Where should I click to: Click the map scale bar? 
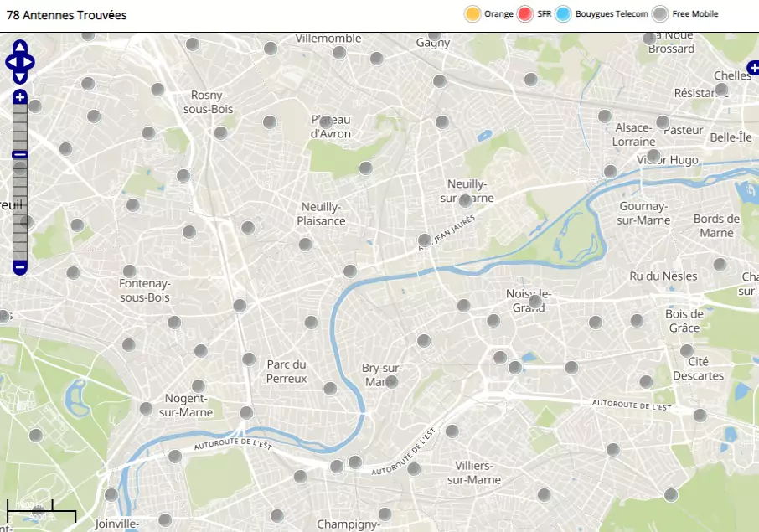click(x=41, y=512)
